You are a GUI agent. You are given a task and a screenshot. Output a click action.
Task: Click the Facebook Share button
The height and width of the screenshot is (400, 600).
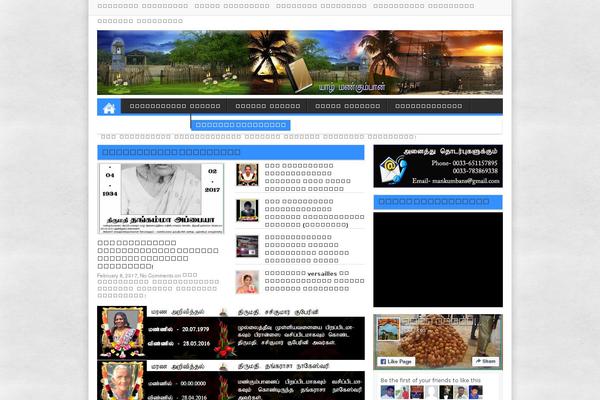(485, 361)
